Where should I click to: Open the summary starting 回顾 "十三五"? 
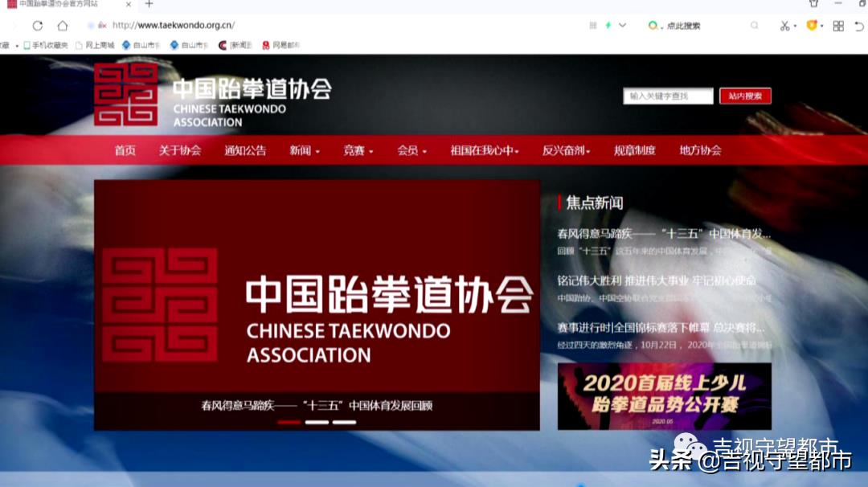[665, 252]
